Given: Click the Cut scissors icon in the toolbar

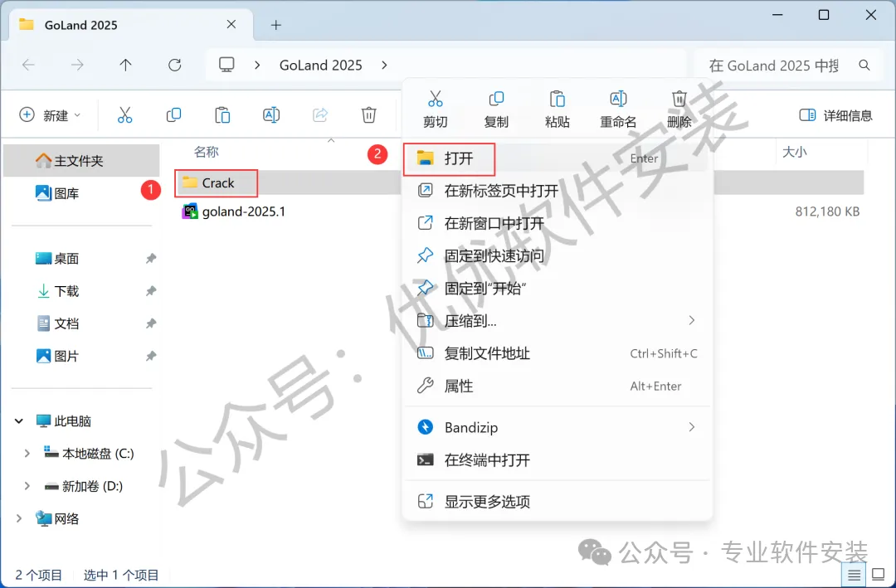Looking at the screenshot, I should click(x=124, y=114).
